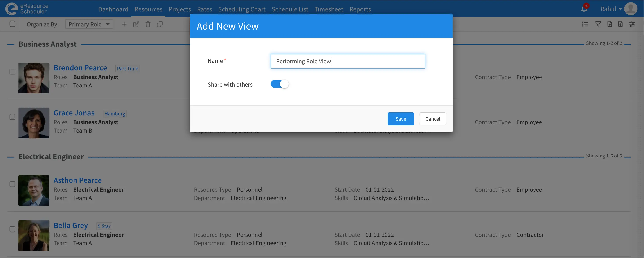Open the filter funnel icon

click(598, 24)
